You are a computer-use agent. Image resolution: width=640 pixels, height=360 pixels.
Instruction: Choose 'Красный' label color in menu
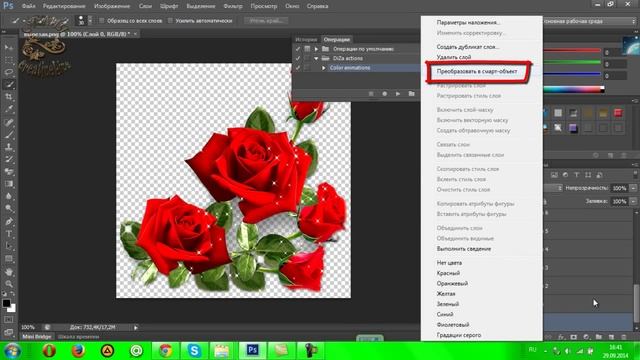coord(448,273)
